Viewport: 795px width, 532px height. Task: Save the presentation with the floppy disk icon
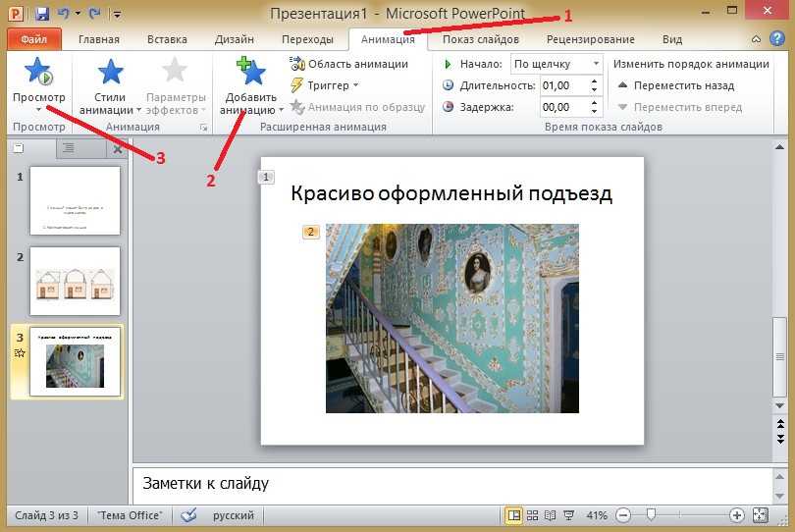[x=42, y=13]
